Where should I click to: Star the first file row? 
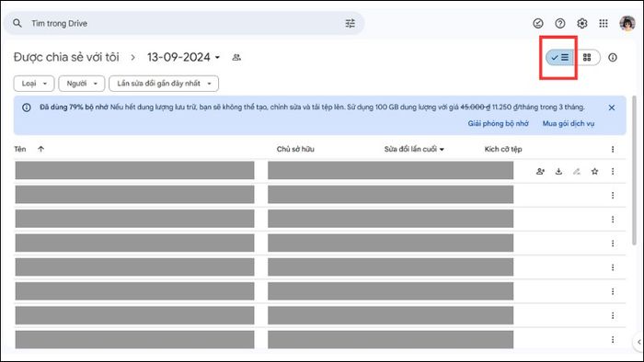point(594,172)
